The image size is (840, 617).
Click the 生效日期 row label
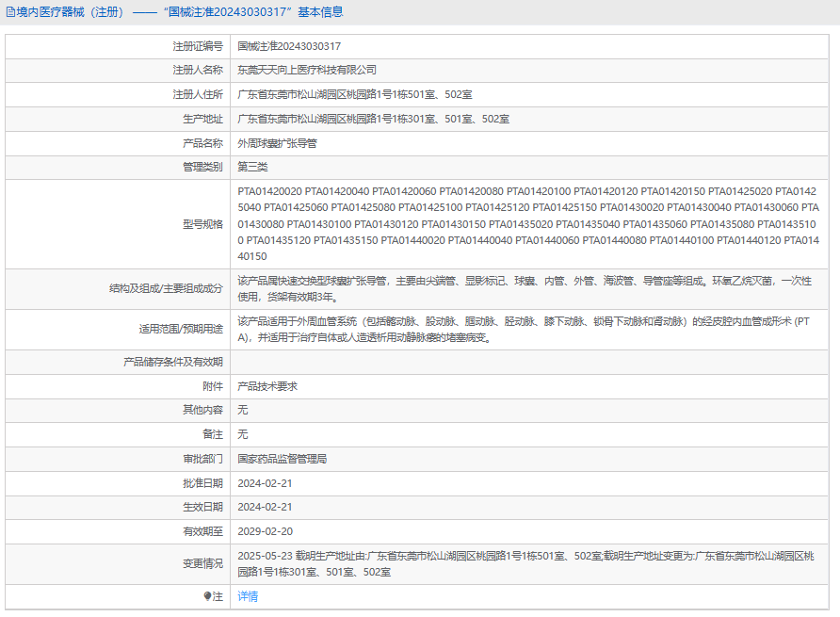tap(202, 508)
